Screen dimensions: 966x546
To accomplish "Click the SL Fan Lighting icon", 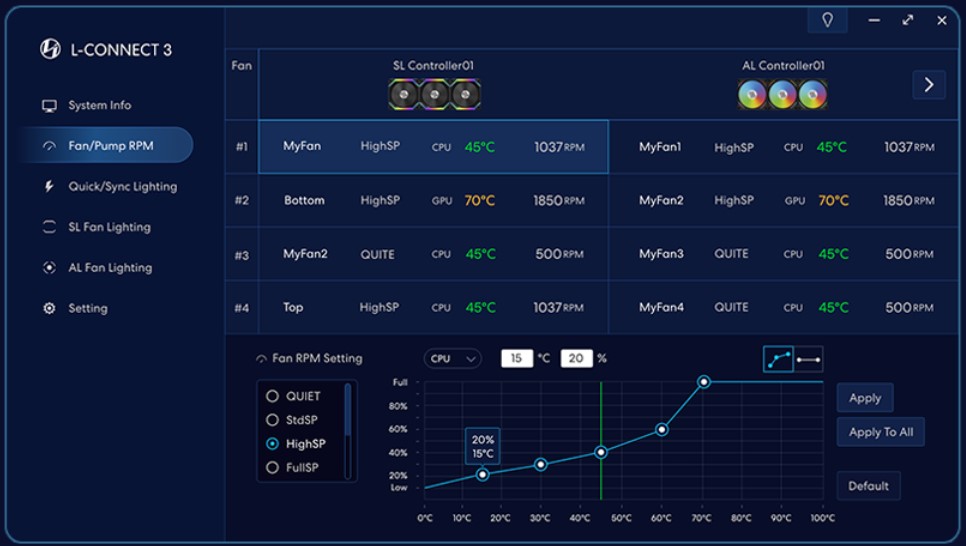I will (x=49, y=227).
